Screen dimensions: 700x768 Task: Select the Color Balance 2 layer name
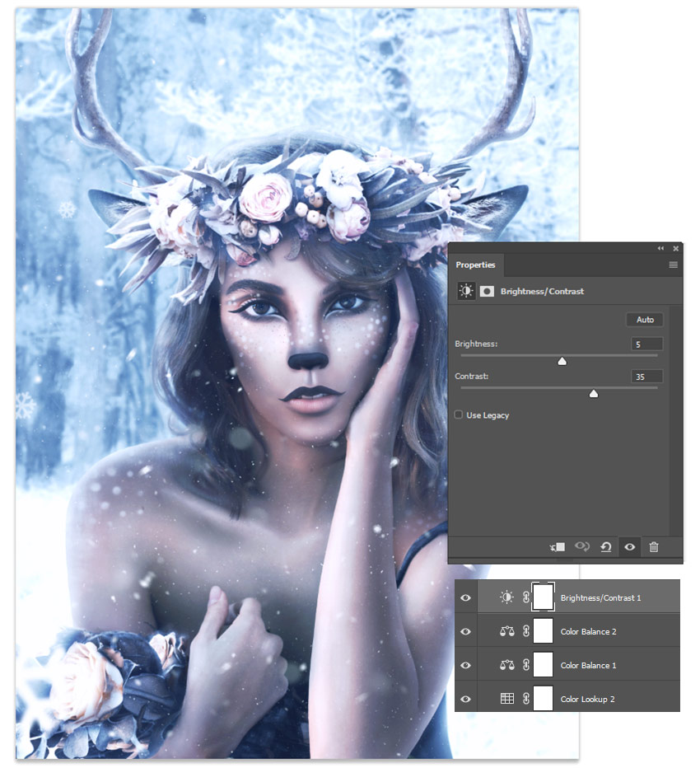pos(588,632)
